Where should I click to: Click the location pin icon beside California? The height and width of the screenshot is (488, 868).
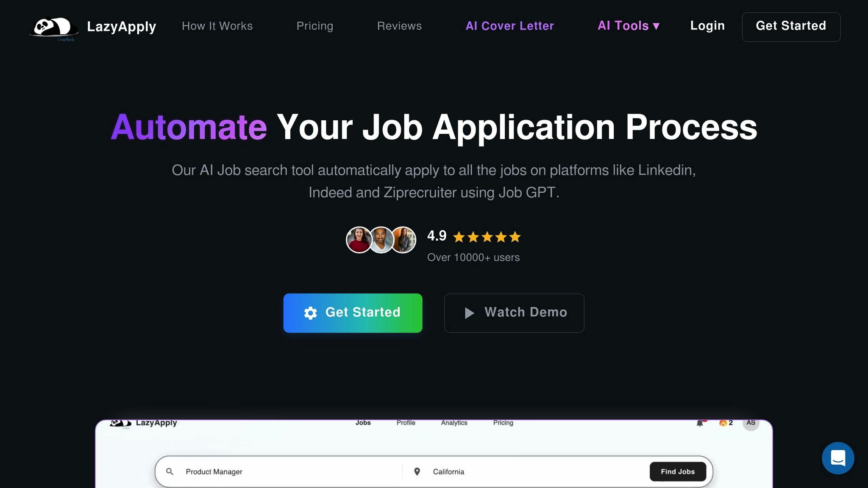pyautogui.click(x=417, y=471)
